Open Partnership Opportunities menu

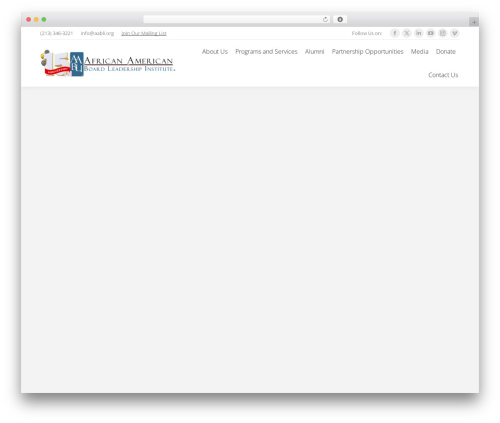pos(367,52)
